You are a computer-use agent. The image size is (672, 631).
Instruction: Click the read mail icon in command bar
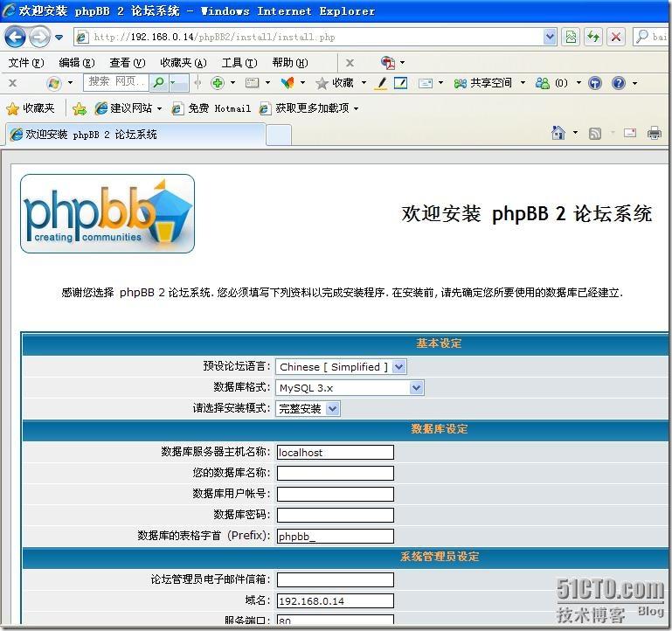point(630,134)
